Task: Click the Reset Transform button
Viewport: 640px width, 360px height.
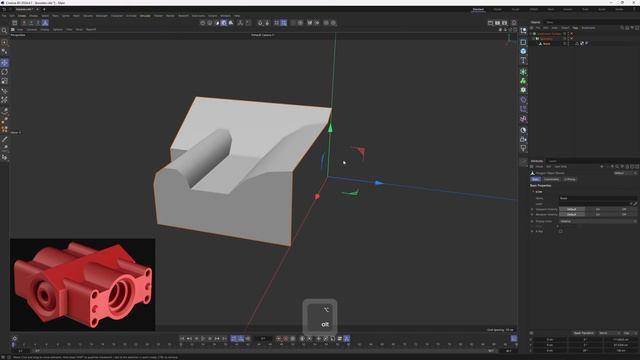Action: click(584, 333)
